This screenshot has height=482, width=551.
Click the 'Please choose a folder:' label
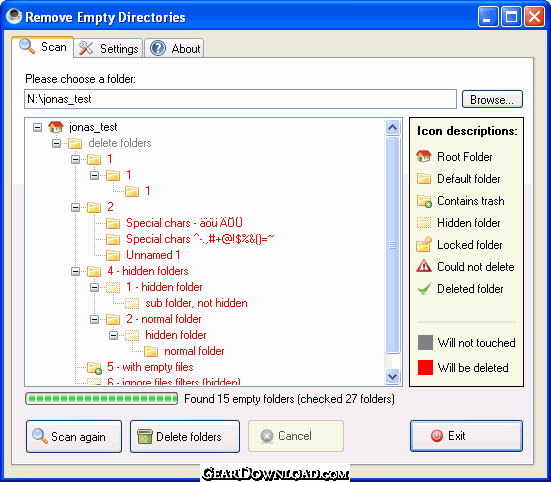pyautogui.click(x=80, y=79)
